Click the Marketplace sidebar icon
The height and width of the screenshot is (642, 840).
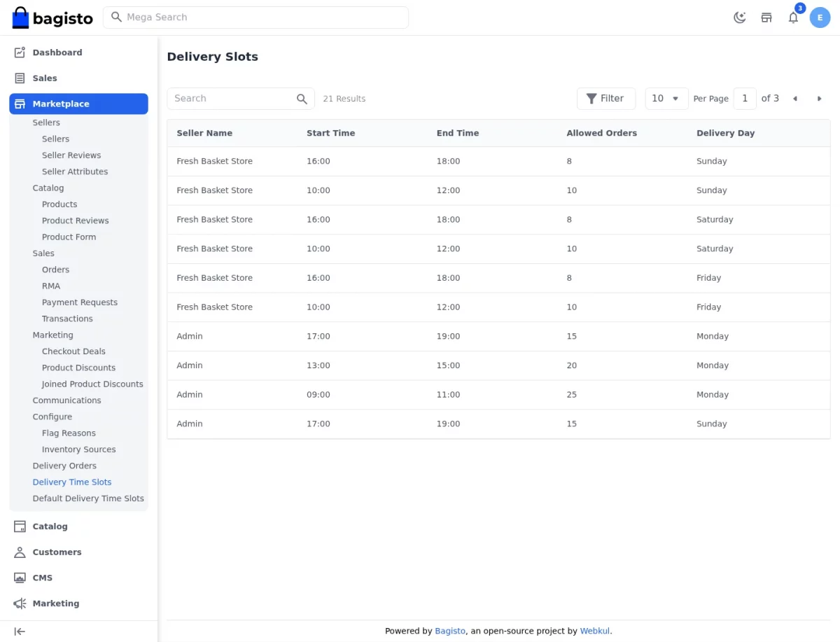tap(20, 104)
